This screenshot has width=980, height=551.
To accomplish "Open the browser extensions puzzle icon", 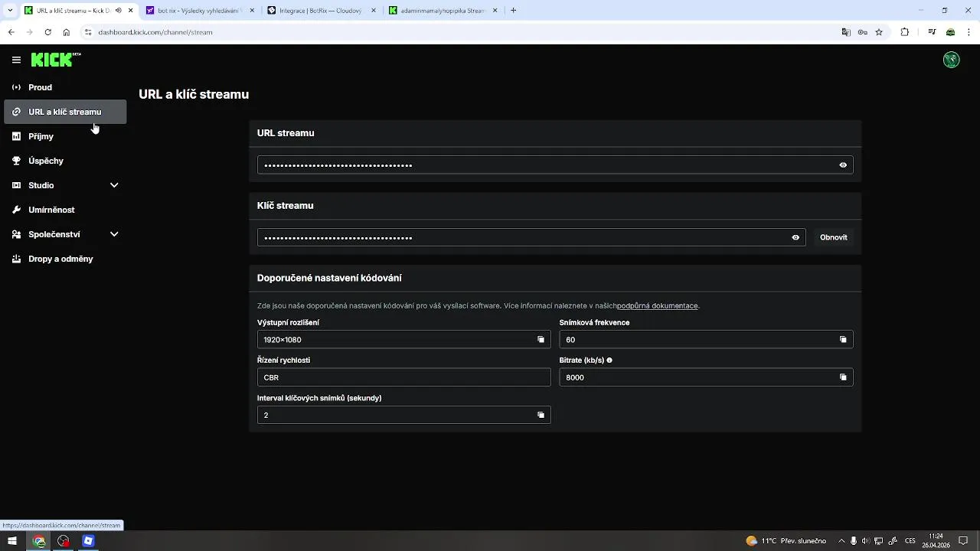I will pos(905,32).
